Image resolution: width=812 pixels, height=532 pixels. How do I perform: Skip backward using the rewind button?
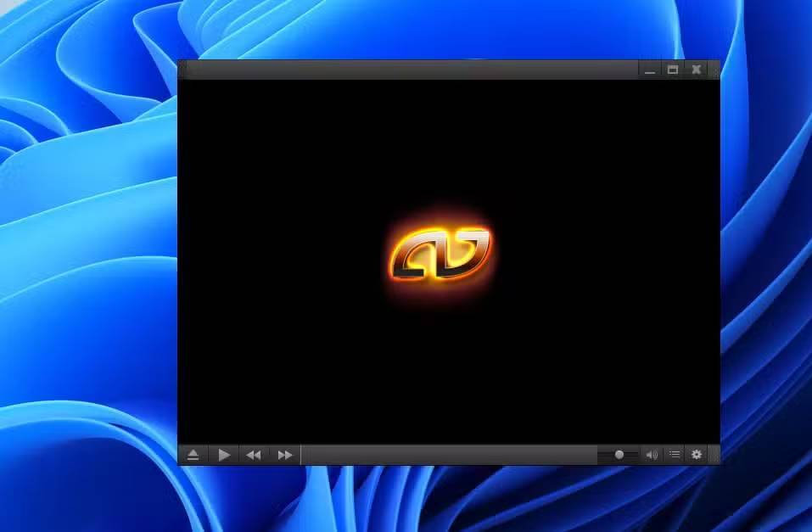coord(253,455)
